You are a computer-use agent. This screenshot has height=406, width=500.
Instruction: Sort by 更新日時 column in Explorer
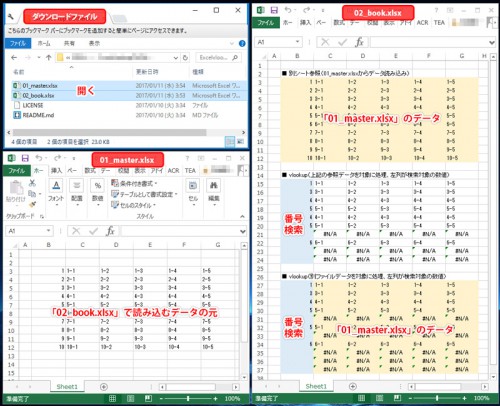(x=147, y=72)
